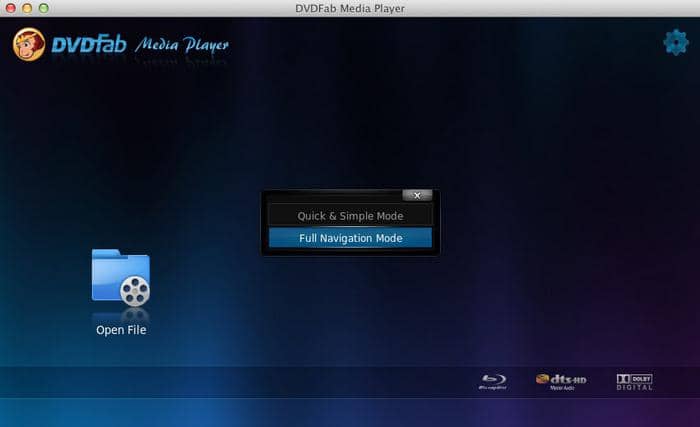Choose Full Navigation Mode
The image size is (700, 427).
click(350, 238)
